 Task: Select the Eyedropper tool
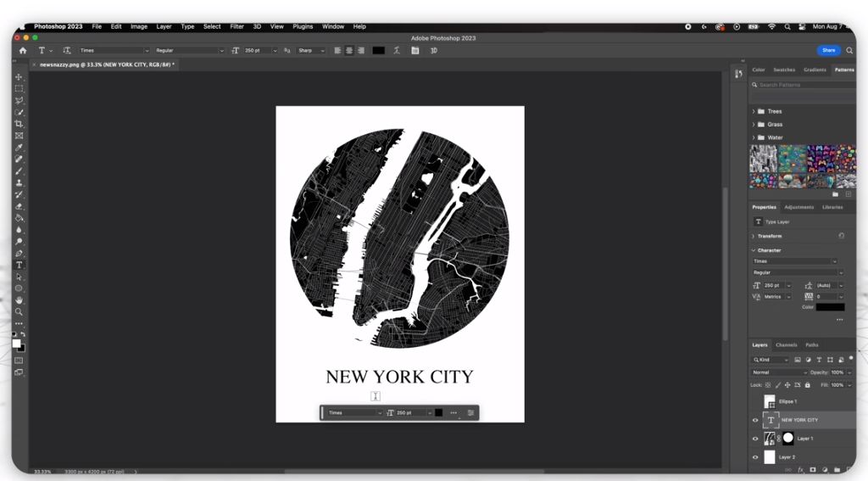[19, 148]
